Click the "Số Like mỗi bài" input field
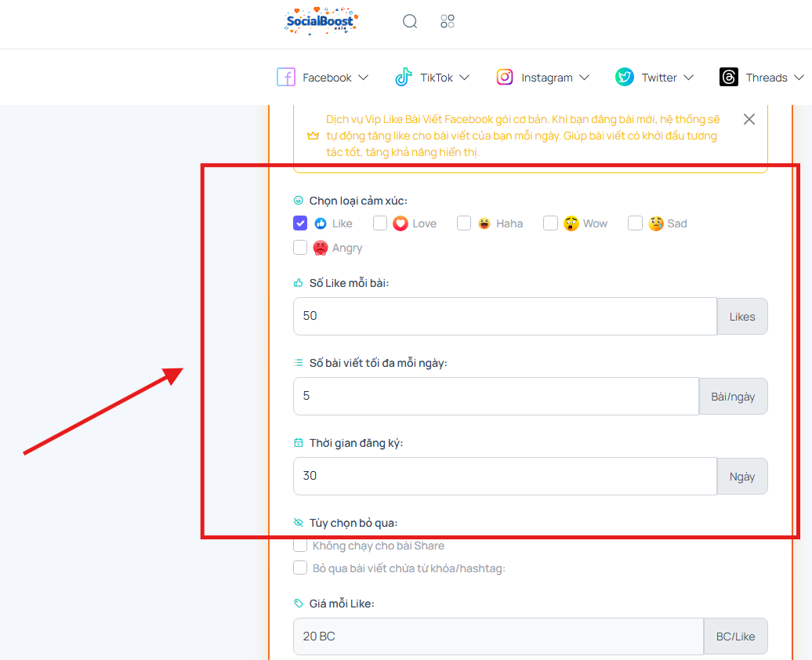The height and width of the screenshot is (660, 812). (x=504, y=317)
